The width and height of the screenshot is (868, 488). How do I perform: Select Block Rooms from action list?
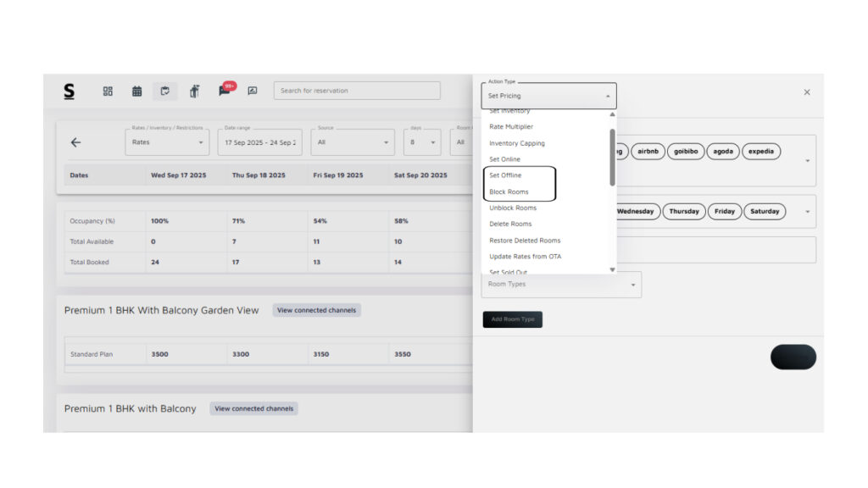pyautogui.click(x=509, y=191)
